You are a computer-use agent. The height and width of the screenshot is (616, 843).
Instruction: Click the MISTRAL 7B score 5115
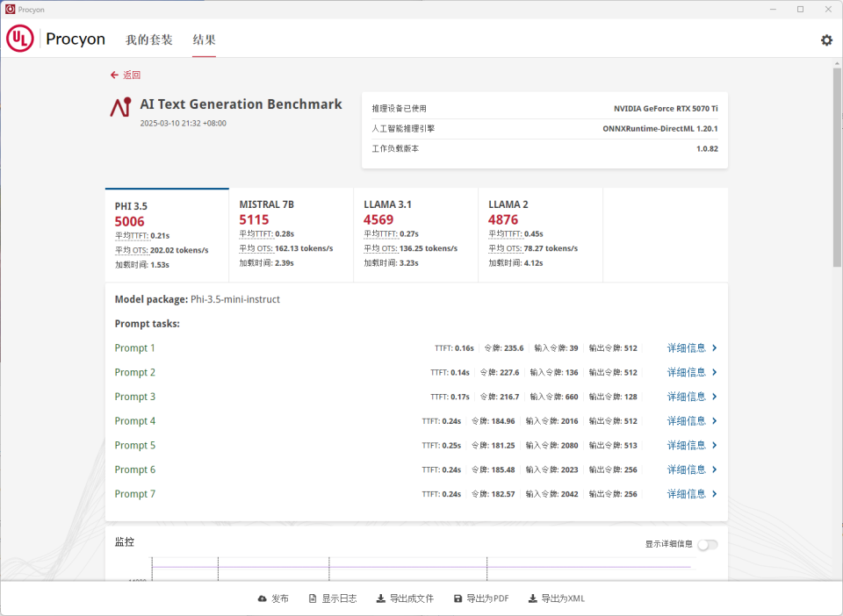pyautogui.click(x=254, y=219)
